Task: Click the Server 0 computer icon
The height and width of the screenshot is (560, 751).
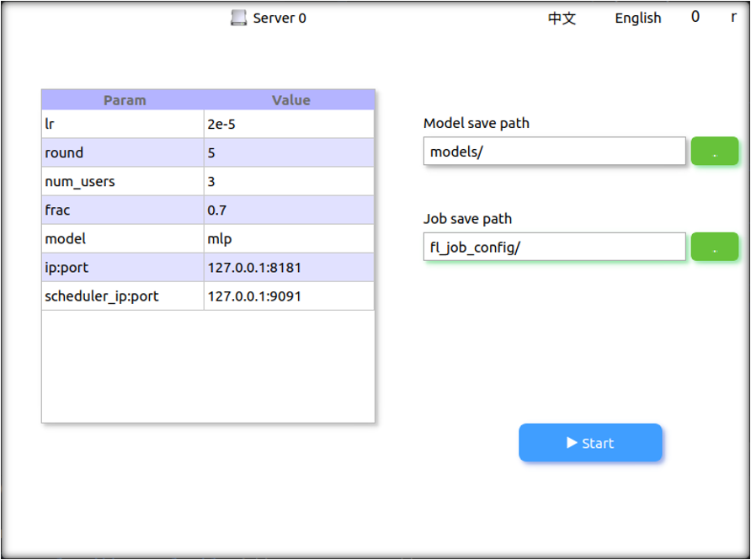Action: [x=239, y=18]
